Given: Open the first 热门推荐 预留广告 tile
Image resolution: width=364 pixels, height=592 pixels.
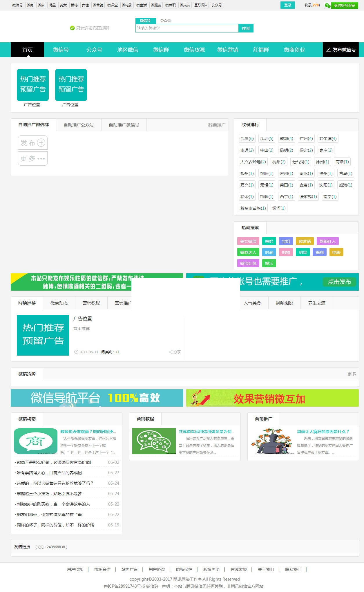Looking at the screenshot, I should (x=33, y=85).
